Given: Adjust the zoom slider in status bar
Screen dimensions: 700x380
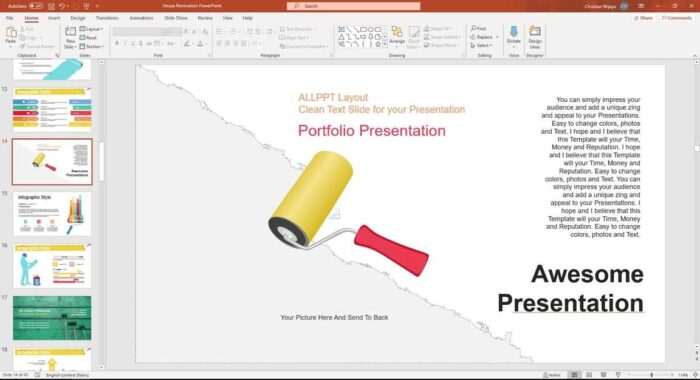Looking at the screenshot, I should click(651, 375).
